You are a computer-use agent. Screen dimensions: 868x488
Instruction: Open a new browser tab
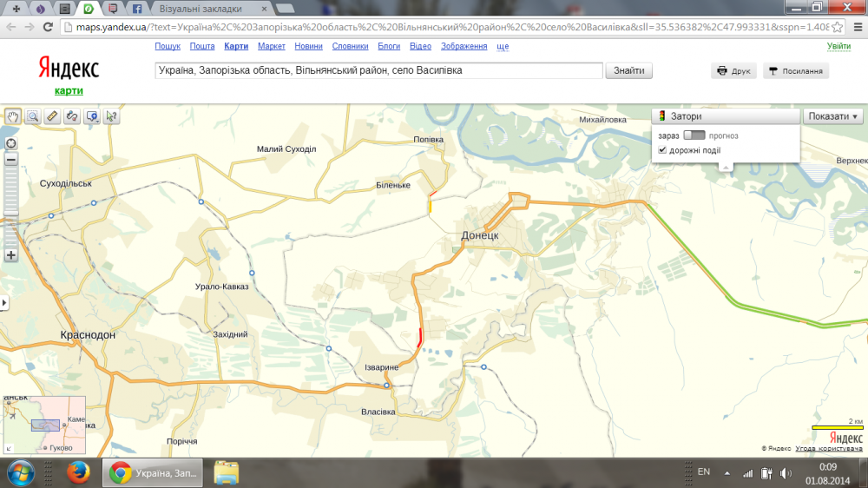pos(285,9)
